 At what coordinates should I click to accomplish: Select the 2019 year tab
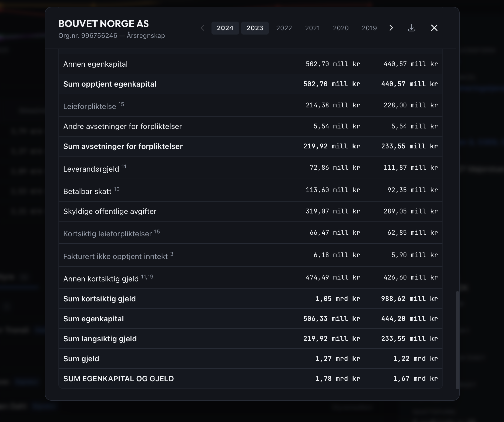(369, 28)
